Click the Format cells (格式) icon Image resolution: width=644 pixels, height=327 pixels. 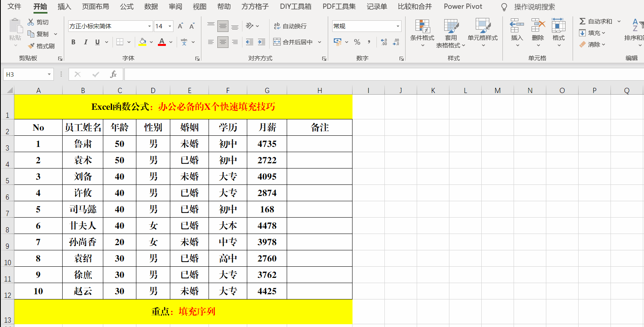point(558,26)
